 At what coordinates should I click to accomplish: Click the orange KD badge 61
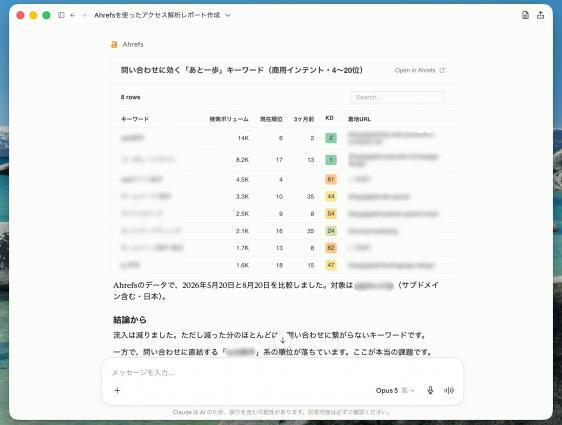pos(331,179)
